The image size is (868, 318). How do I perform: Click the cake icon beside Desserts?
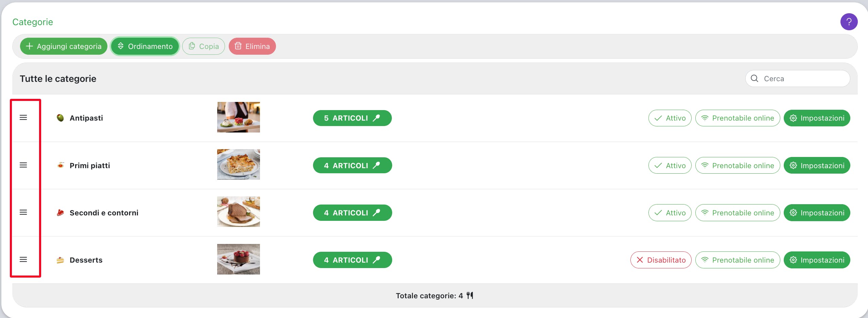coord(60,260)
